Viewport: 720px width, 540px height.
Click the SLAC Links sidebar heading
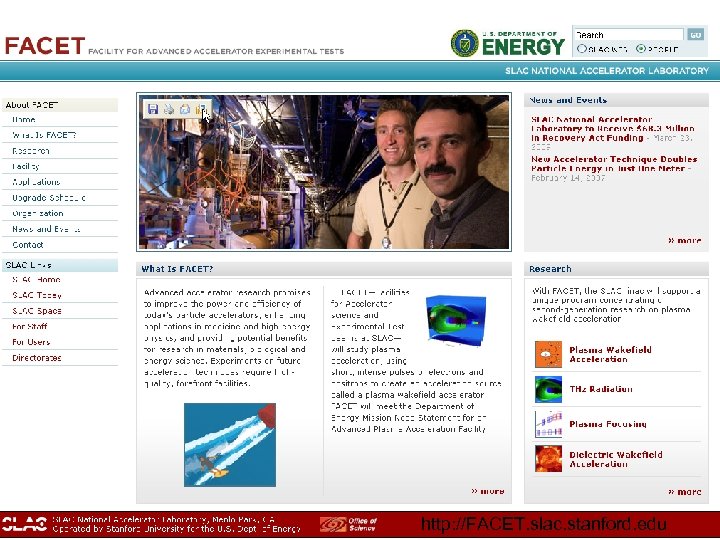tap(60, 265)
